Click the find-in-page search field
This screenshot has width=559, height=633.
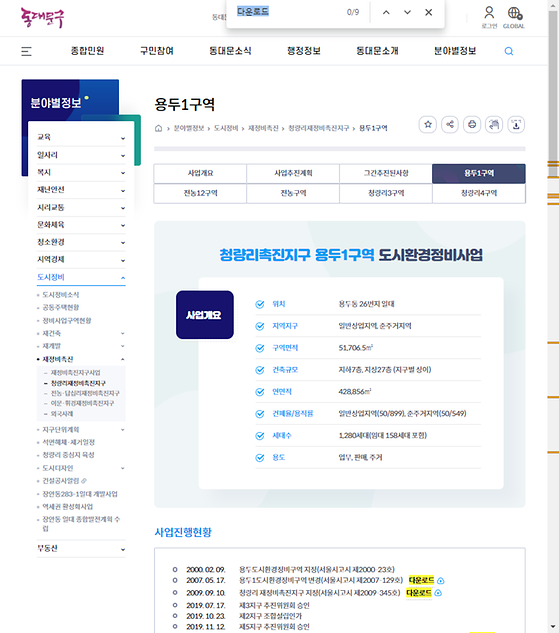click(289, 12)
